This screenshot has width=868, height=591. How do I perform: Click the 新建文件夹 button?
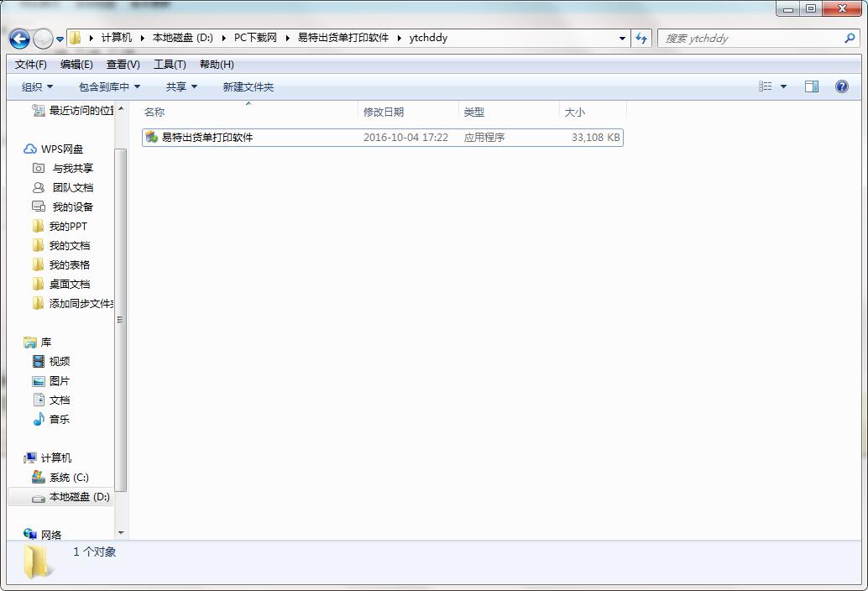point(248,86)
